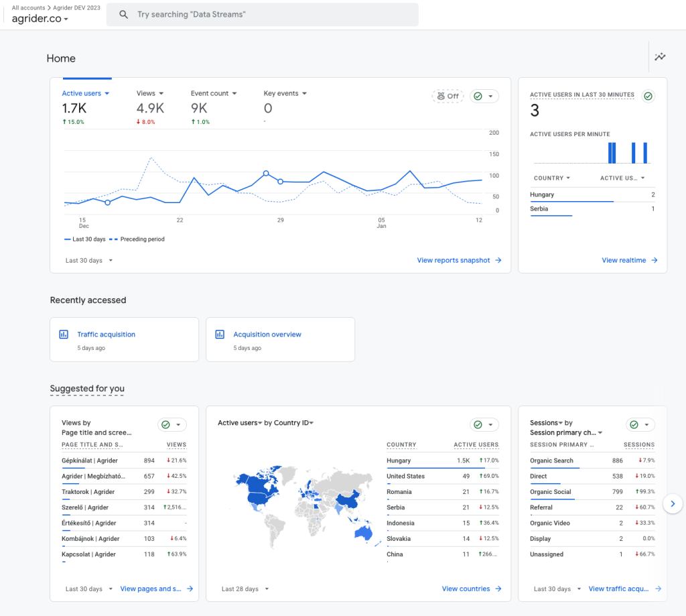Select Serbia row in realtime card
686x616 pixels.
pyautogui.click(x=592, y=209)
